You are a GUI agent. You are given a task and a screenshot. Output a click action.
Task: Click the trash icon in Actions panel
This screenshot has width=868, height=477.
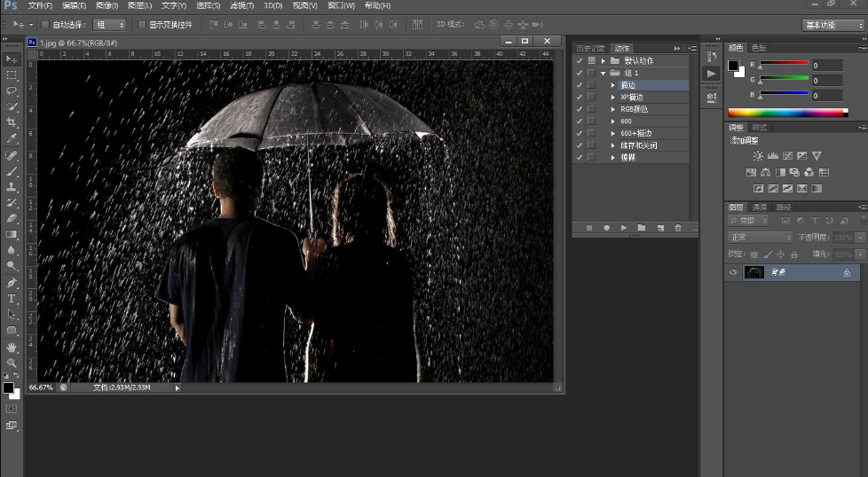pyautogui.click(x=678, y=228)
